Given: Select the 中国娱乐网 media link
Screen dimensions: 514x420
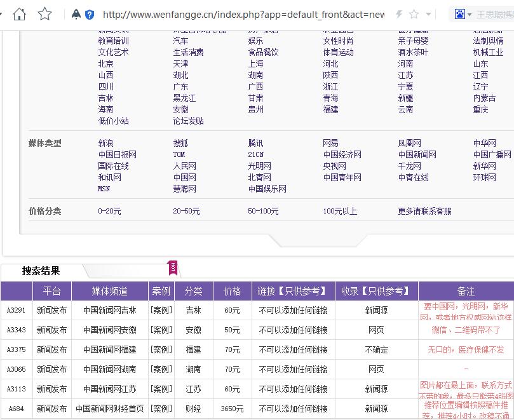Looking at the screenshot, I should (x=267, y=189).
